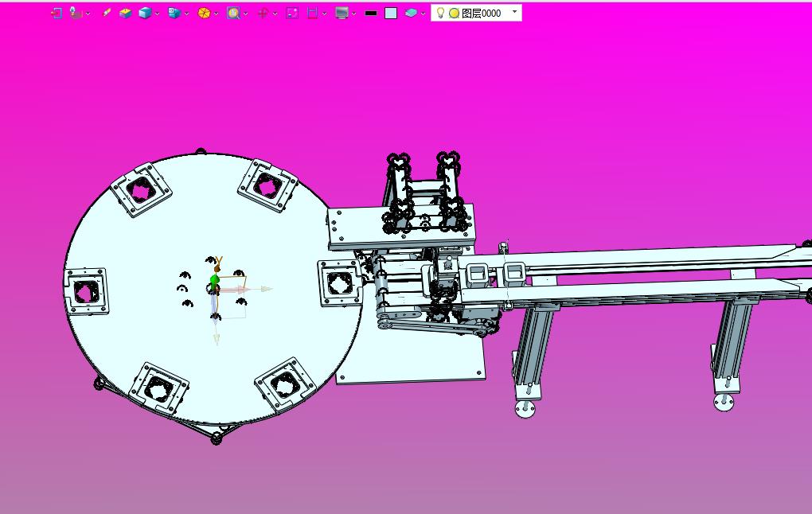Click the yellow-topped box icon
The image size is (812, 514).
(x=125, y=14)
